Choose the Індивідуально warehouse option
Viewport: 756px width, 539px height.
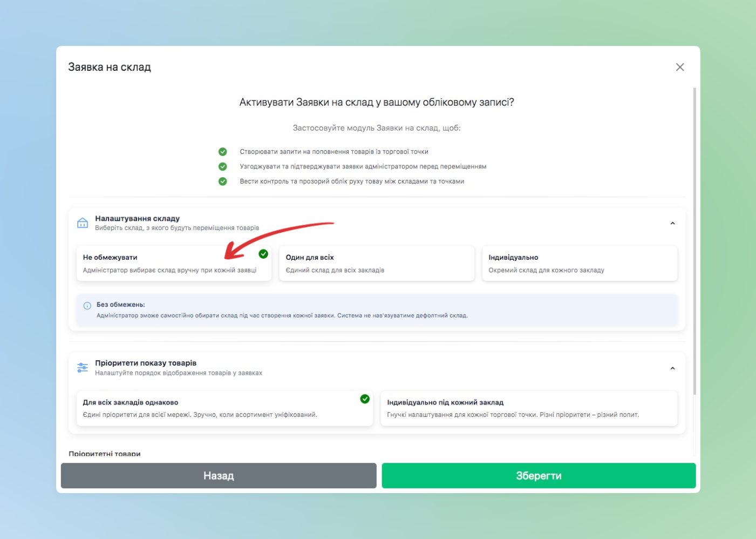click(x=579, y=264)
